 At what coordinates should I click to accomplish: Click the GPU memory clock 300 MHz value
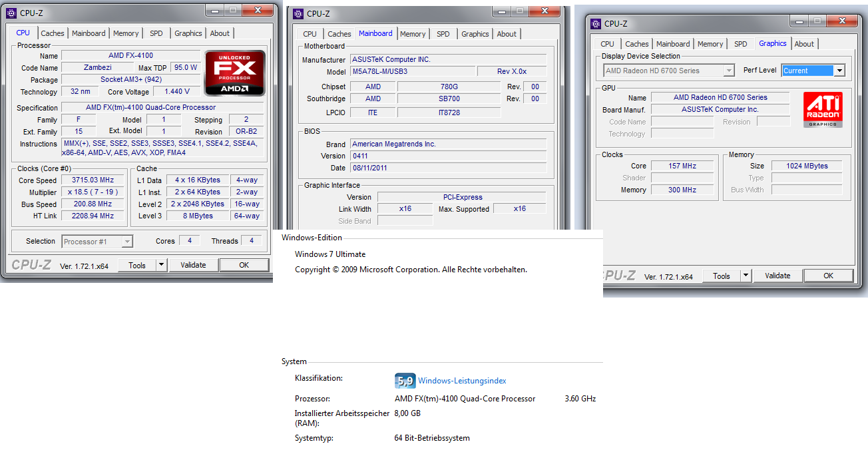(x=682, y=190)
